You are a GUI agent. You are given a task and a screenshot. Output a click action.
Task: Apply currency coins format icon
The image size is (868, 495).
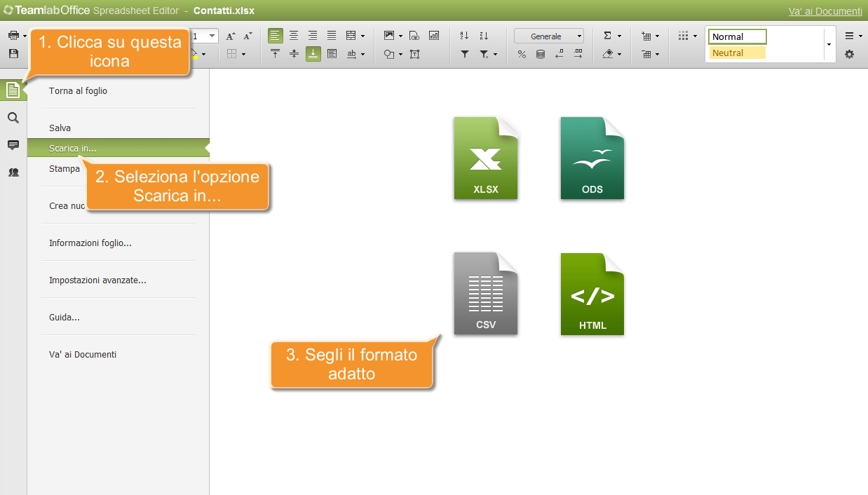click(540, 54)
